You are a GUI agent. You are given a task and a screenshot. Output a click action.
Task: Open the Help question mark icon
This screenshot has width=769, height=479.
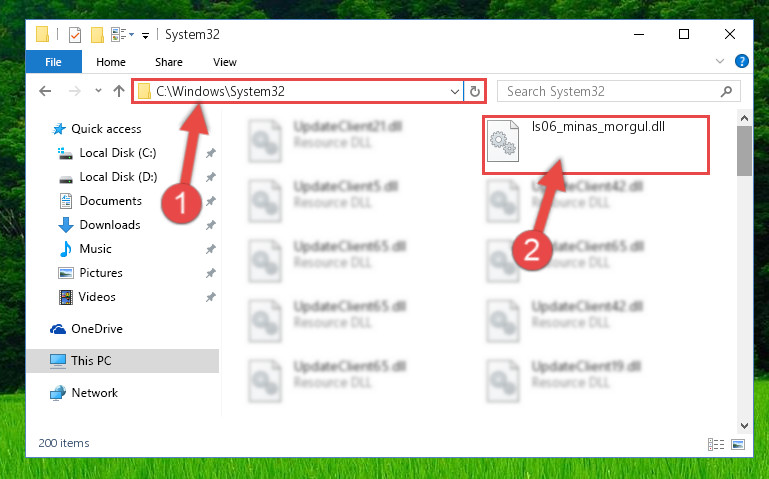tap(742, 61)
